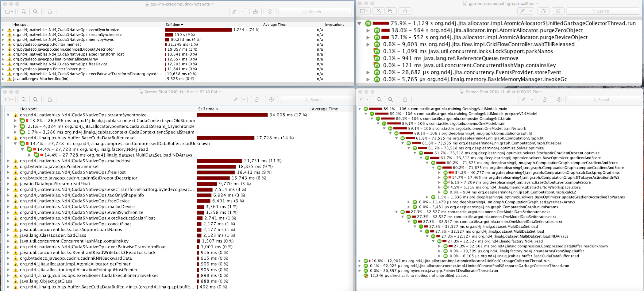The image size is (644, 291).
Task: Open the sidebar view menu in the hotspots window
Action: click(x=9, y=11)
